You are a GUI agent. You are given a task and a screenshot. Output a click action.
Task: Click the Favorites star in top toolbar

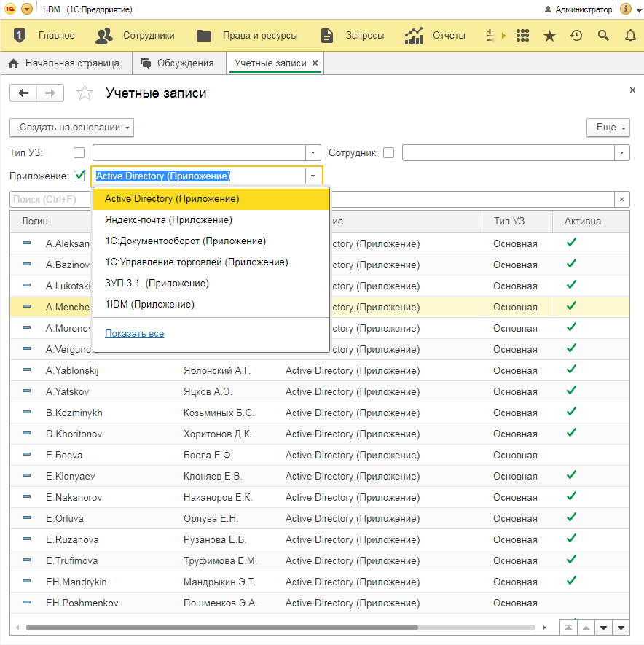(x=549, y=36)
